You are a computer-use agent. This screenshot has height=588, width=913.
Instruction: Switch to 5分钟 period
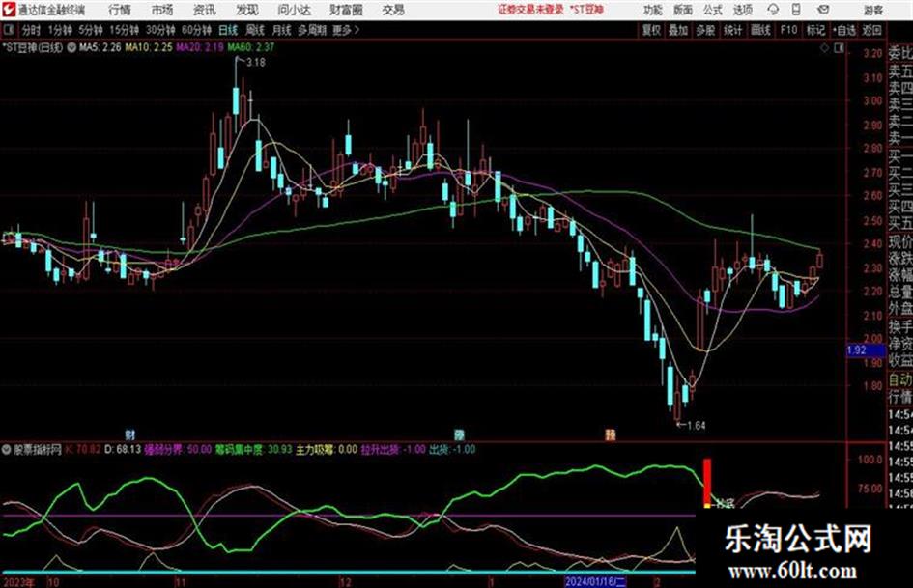(x=91, y=30)
